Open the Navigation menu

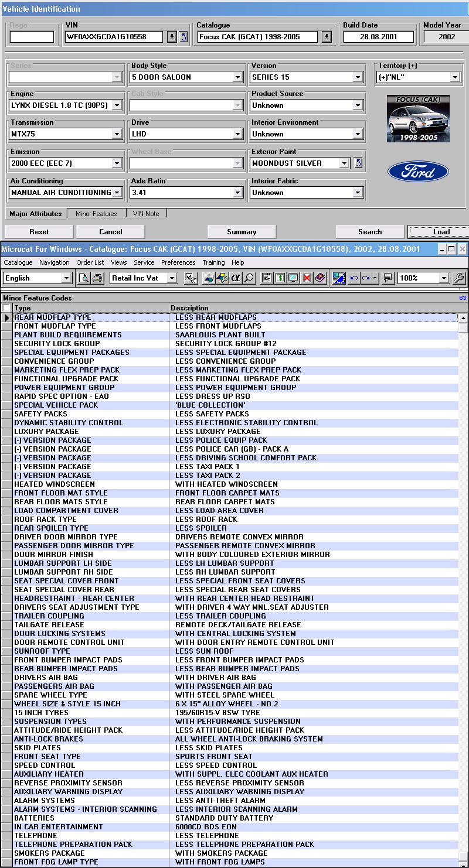pos(54,262)
